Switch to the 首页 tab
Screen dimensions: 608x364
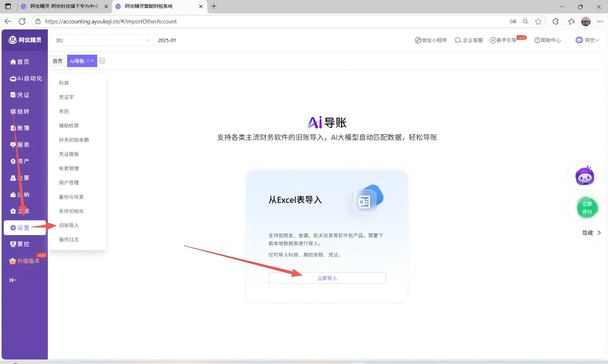tap(57, 61)
